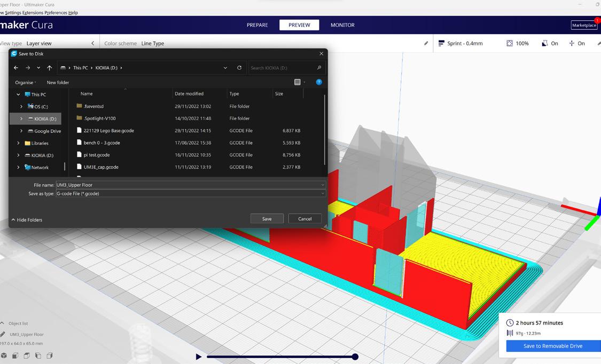Open the Preferences menu
601x364 pixels.
click(56, 13)
